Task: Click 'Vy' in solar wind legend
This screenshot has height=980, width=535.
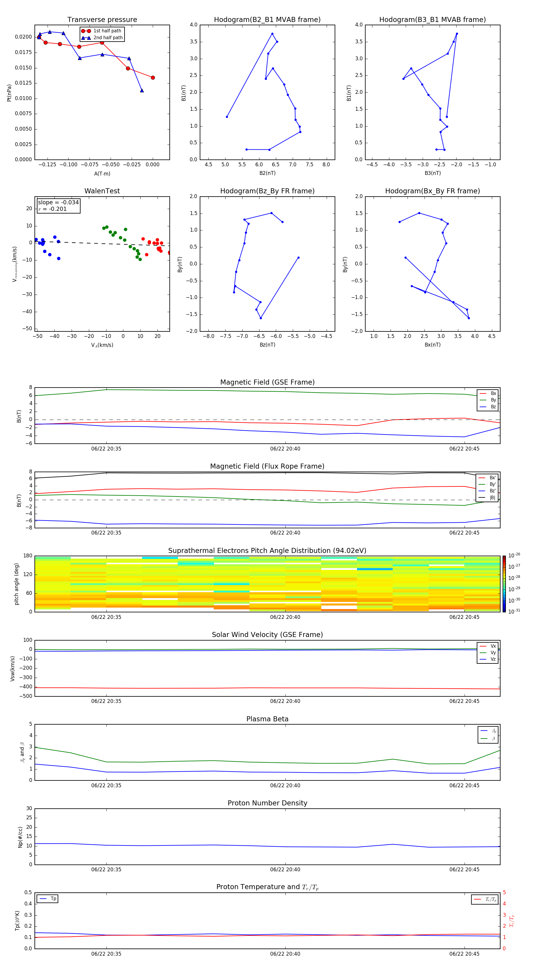Action: [493, 653]
